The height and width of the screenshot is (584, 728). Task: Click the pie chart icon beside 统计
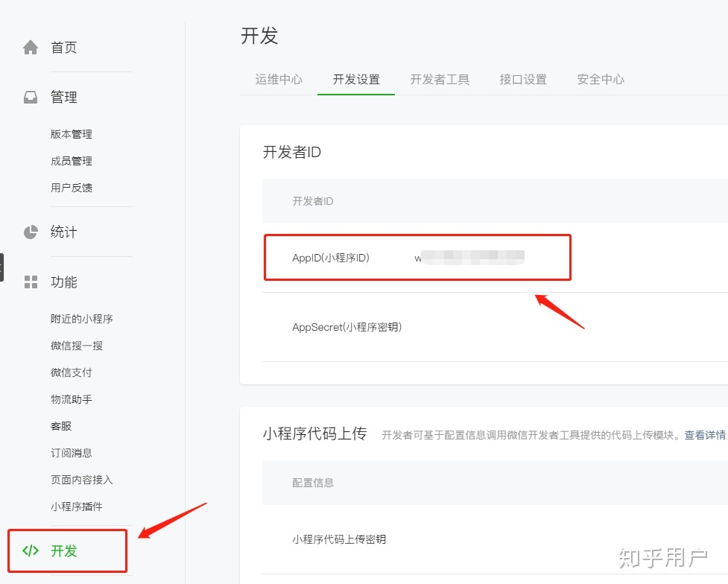[31, 232]
